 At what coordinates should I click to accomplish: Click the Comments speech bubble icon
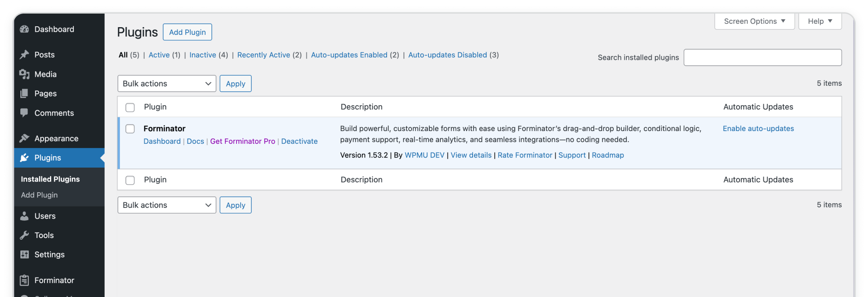click(25, 113)
